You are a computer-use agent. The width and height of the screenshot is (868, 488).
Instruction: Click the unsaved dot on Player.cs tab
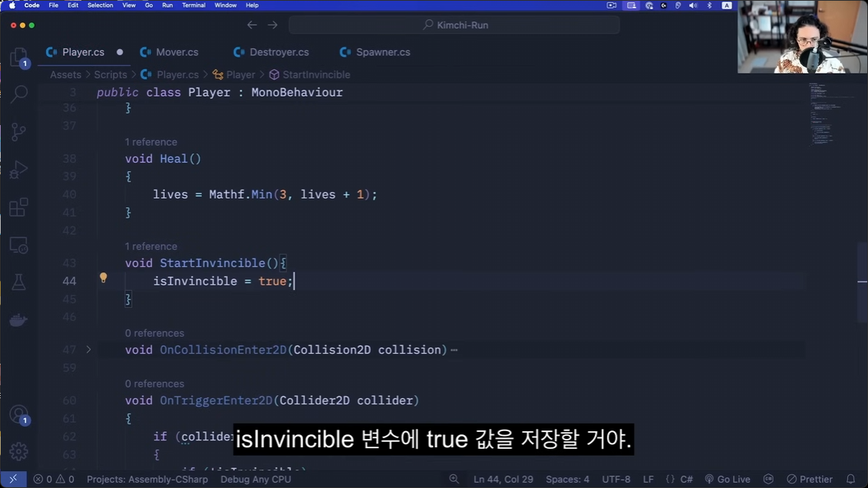(120, 52)
